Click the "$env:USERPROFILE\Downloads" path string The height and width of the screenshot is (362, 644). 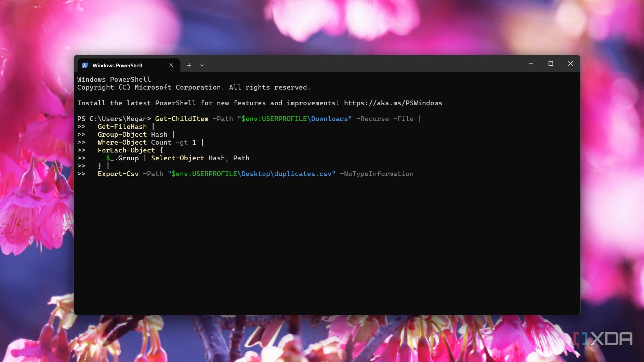click(294, 119)
